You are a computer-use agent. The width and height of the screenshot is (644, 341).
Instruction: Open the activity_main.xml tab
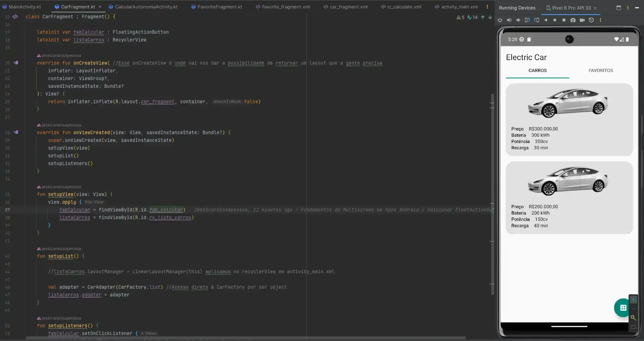coord(456,7)
